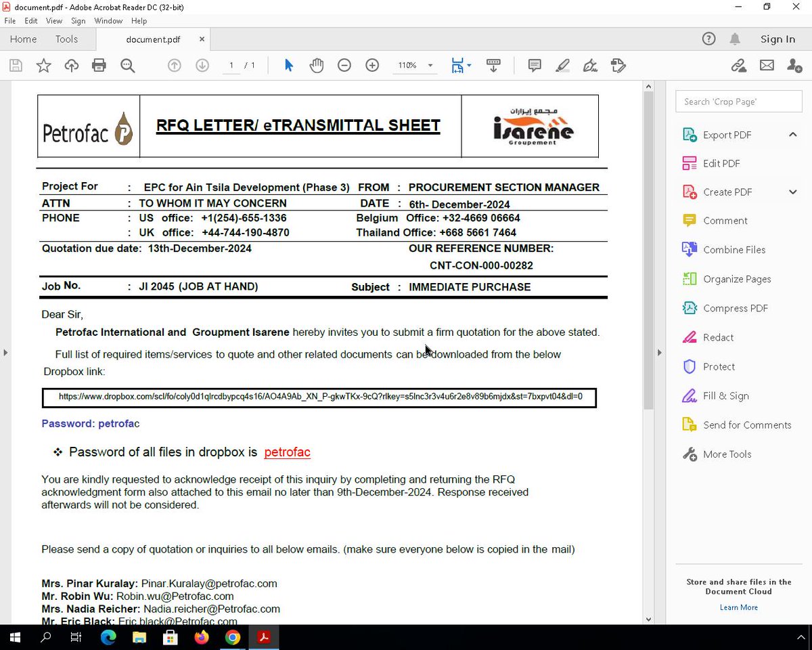
Task: Share a link to the file
Action: [x=738, y=66]
